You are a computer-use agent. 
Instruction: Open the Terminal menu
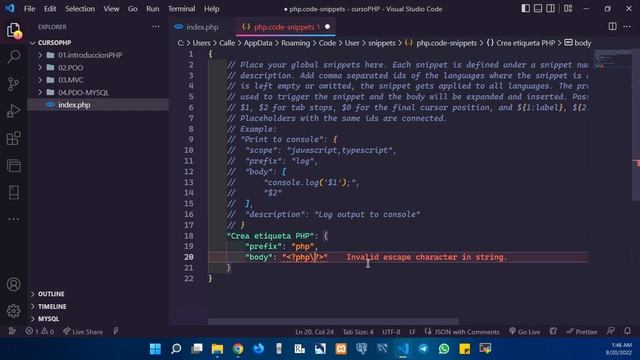point(182,9)
